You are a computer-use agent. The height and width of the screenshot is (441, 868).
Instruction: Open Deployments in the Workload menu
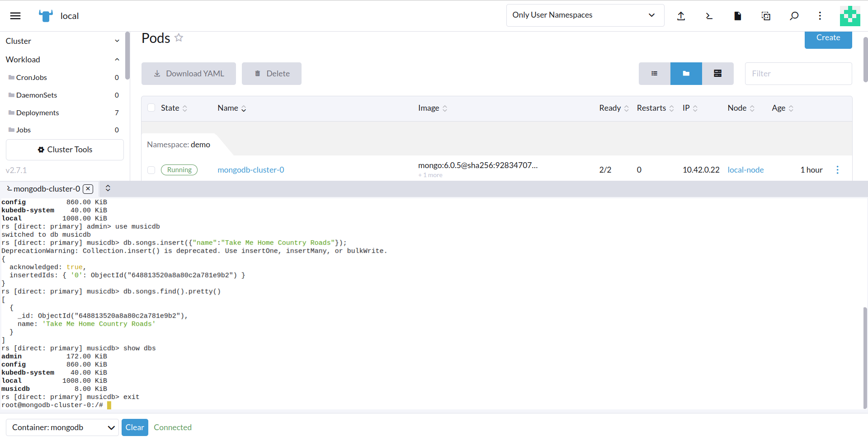38,113
